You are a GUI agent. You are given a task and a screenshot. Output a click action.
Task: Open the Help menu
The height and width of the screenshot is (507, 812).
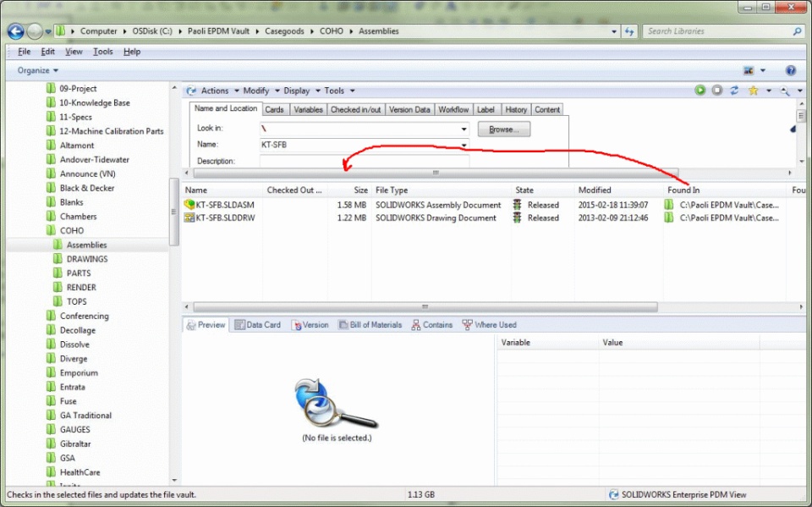[x=132, y=52]
